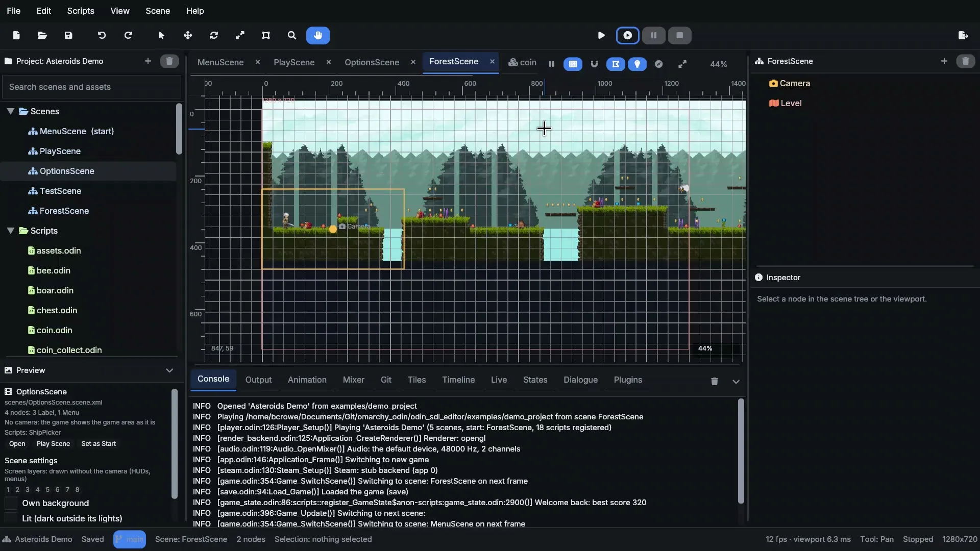The image size is (980, 551).
Task: Pause the viewport animation preview
Action: point(551,64)
